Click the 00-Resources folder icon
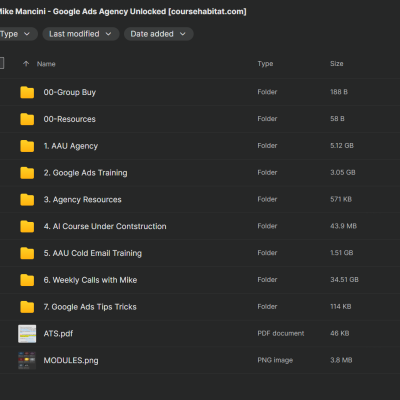Image resolution: width=400 pixels, height=400 pixels. (27, 119)
